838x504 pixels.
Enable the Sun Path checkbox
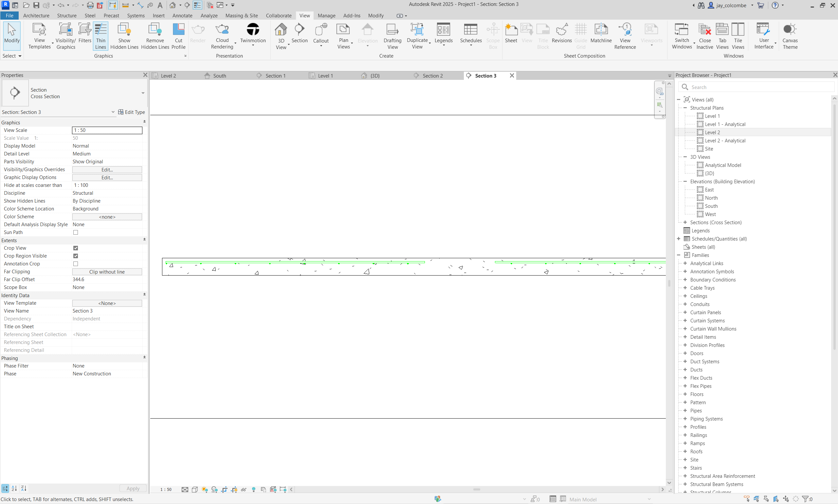point(76,232)
